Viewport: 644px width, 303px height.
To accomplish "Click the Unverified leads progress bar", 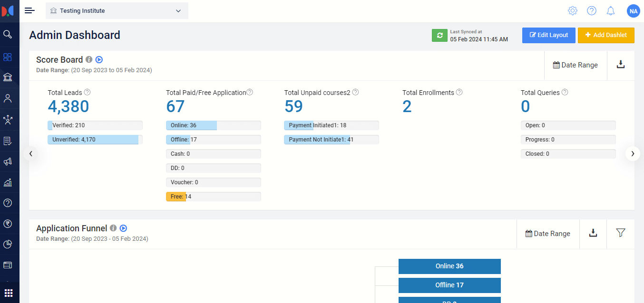I will click(95, 140).
